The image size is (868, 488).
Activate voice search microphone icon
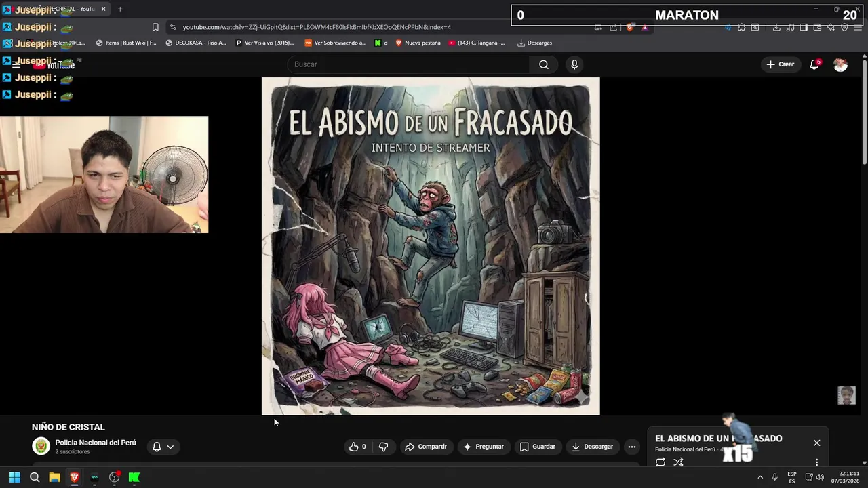(x=574, y=64)
